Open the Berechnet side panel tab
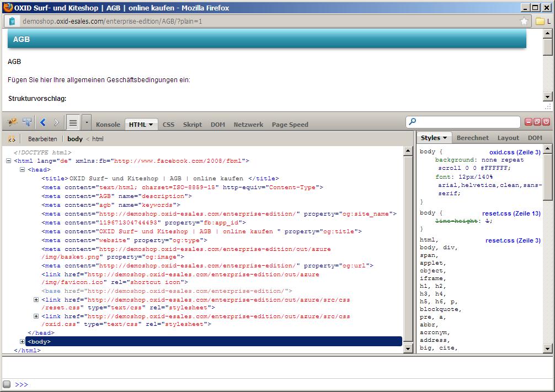This screenshot has width=555, height=392. point(472,138)
